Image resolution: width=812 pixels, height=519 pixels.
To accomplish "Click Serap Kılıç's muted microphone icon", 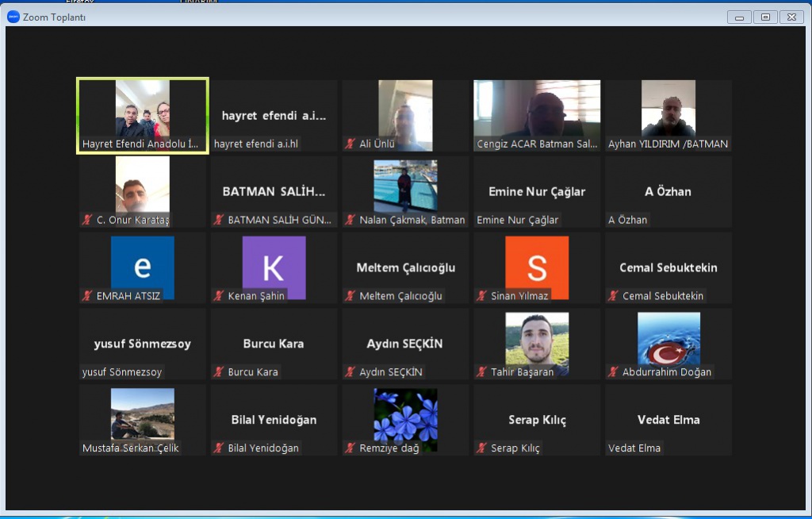I will click(481, 448).
